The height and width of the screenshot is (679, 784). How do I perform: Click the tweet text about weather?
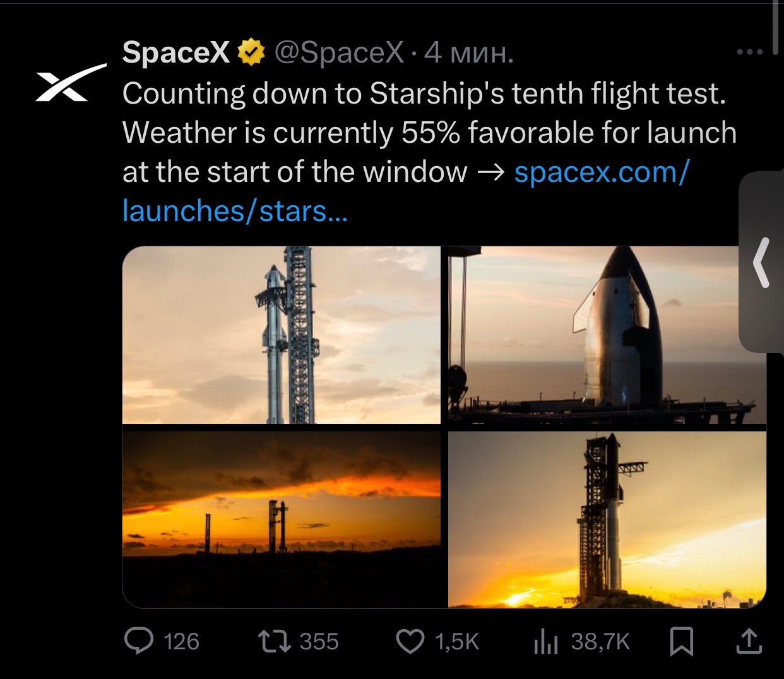[429, 133]
